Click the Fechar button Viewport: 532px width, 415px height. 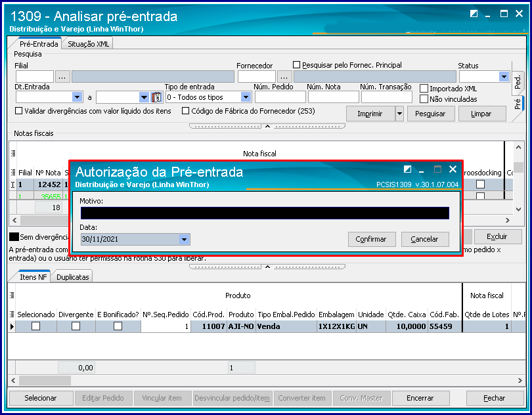point(495,398)
